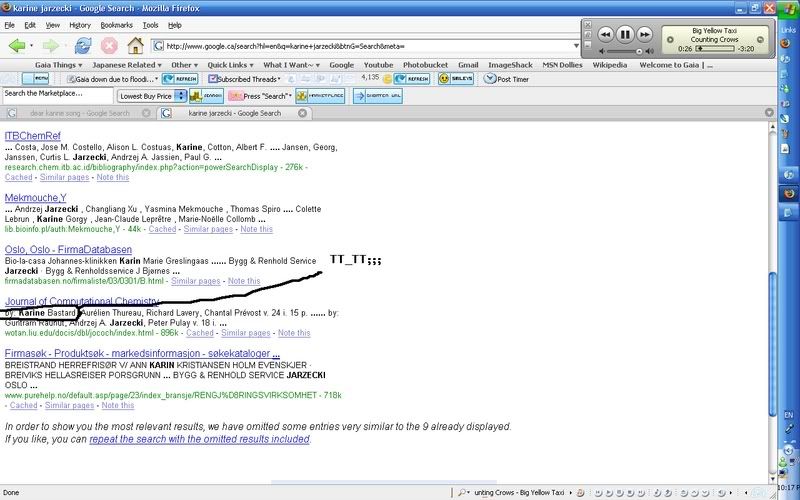Open the Lowest Buy Price combo box
The image size is (800, 500).
tap(152, 96)
